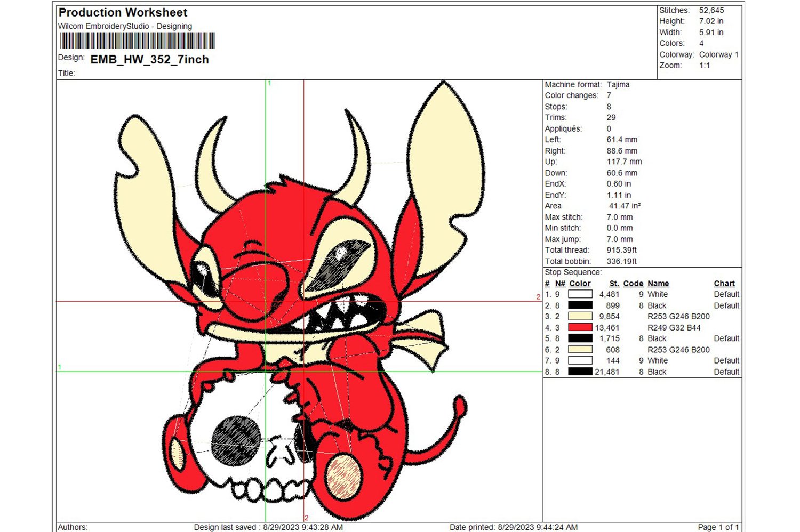This screenshot has width=800, height=532.
Task: Click the barcode under the worksheet header
Action: pyautogui.click(x=138, y=41)
